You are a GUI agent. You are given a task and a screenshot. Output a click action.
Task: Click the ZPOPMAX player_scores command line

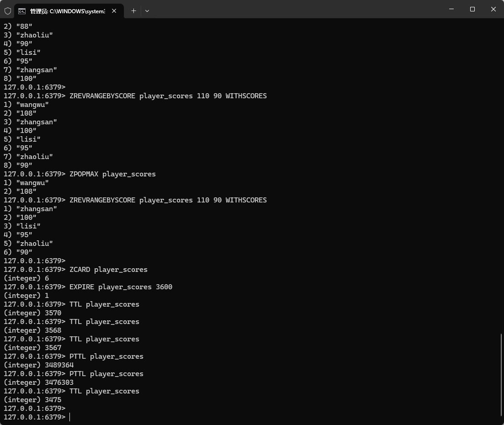point(112,174)
